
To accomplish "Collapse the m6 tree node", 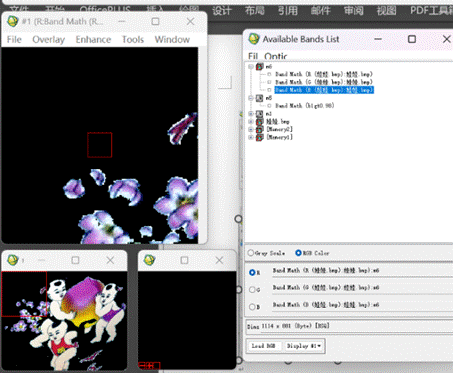I will click(x=251, y=67).
